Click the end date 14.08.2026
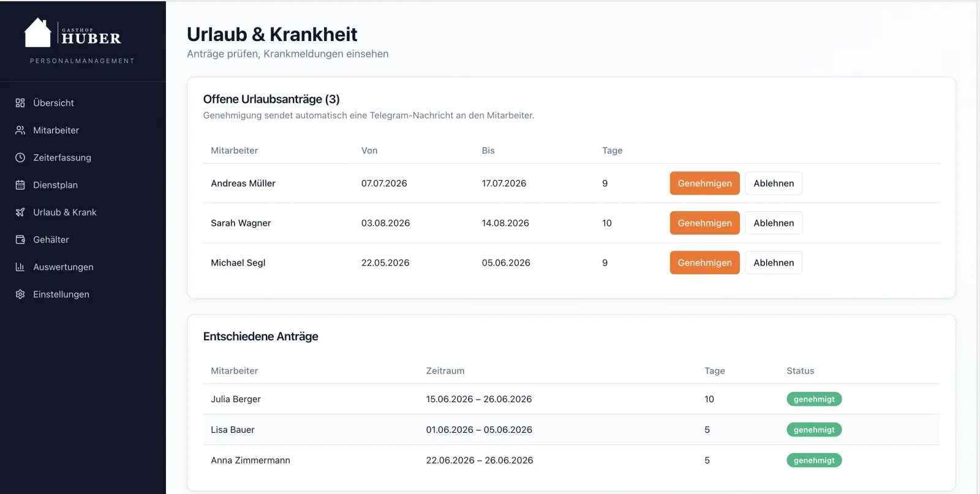 point(505,223)
